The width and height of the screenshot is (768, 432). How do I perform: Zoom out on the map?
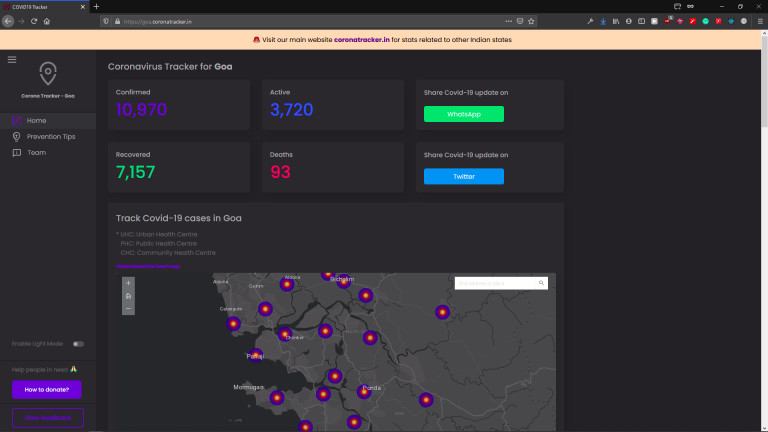(128, 309)
